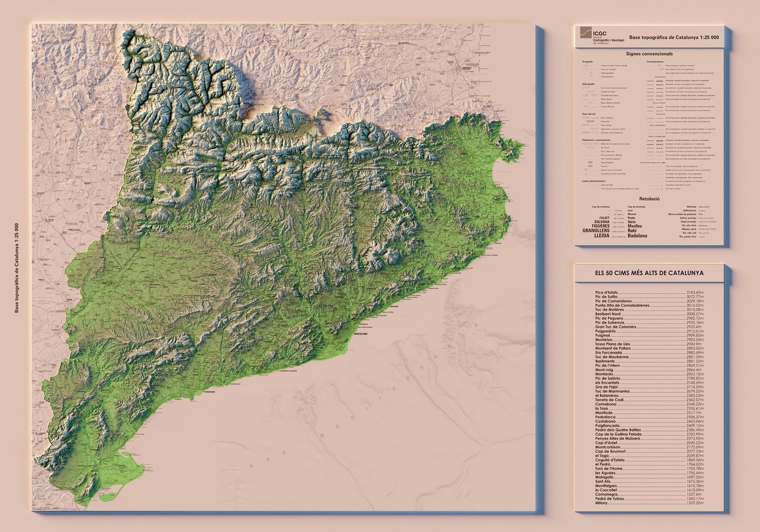The width and height of the screenshot is (760, 532).
Task: Click the "Comunicacions" legend section heading
Action: pyautogui.click(x=655, y=62)
